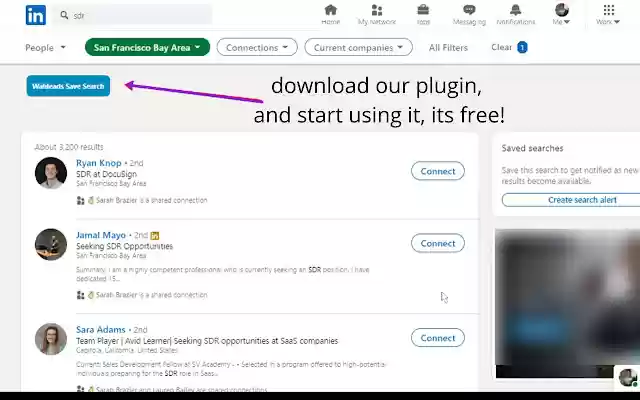Screen dimensions: 640x400
Task: Connect with Sara Adams
Action: point(438,338)
